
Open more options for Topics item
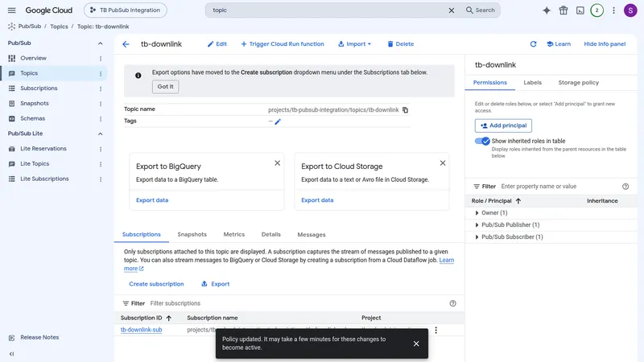click(x=101, y=73)
